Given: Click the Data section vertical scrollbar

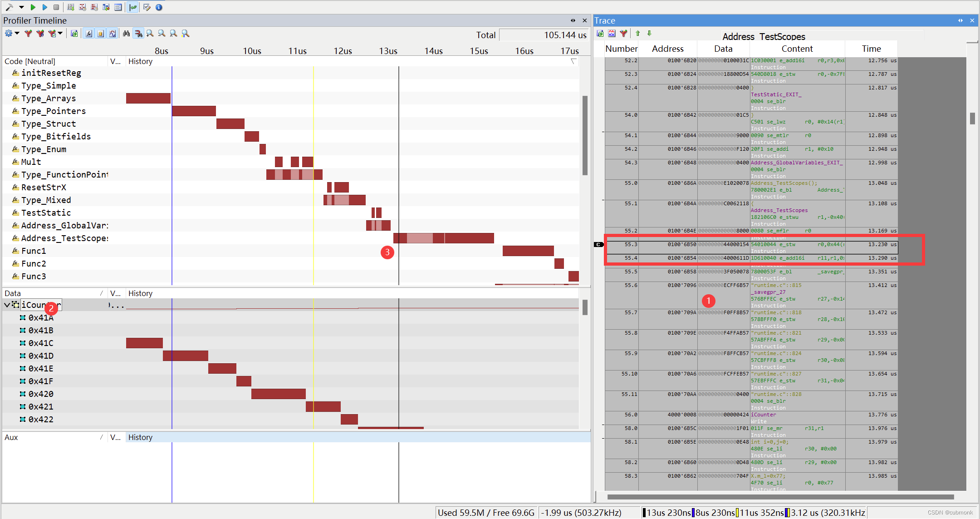Looking at the screenshot, I should point(585,307).
